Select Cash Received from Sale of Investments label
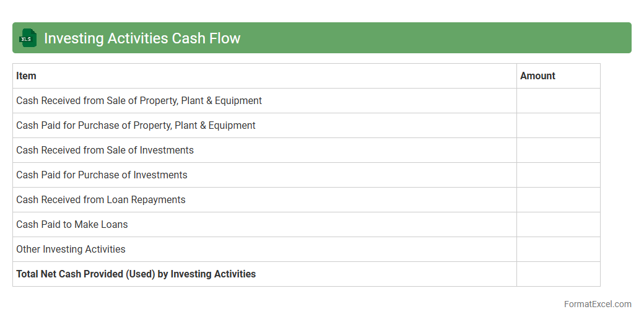This screenshot has height=322, width=644. [105, 150]
